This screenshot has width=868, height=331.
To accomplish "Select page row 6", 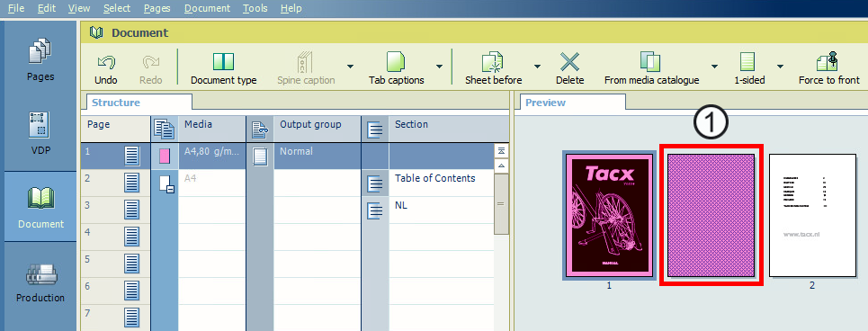I will click(115, 291).
